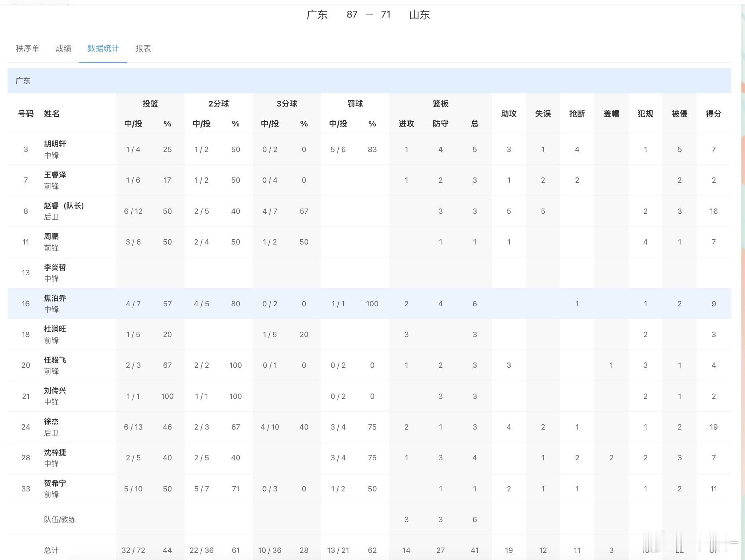Image resolution: width=745 pixels, height=560 pixels.
Task: Click 赵睿's three-pointers value 4 / 7
Action: (x=270, y=211)
